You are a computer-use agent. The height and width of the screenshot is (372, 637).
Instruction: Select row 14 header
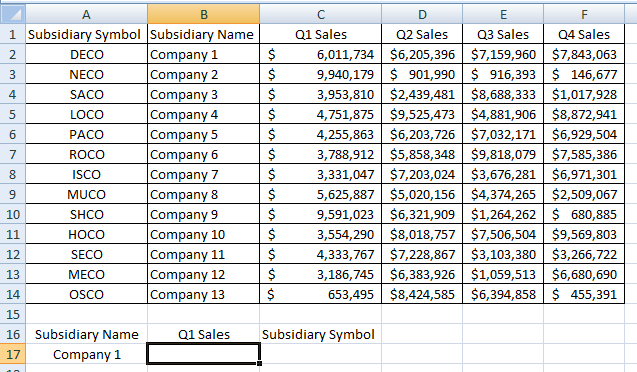(x=13, y=294)
